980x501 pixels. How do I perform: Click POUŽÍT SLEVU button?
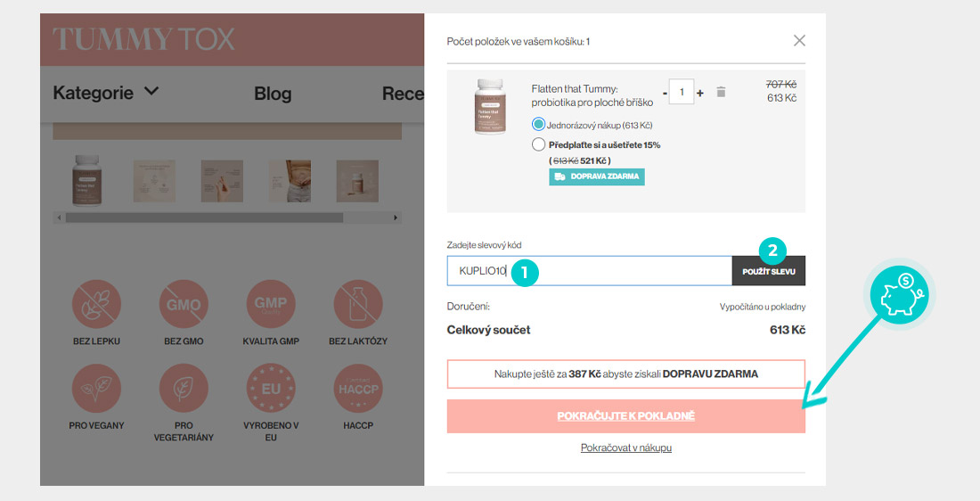769,271
